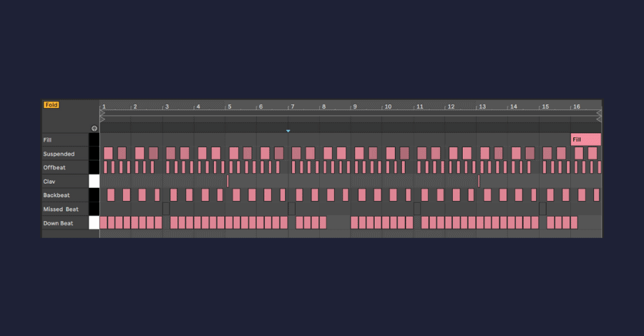Viewport: 644px width, 336px height.
Task: Click the blue insert marker triangle at bar 7
Action: coord(288,131)
